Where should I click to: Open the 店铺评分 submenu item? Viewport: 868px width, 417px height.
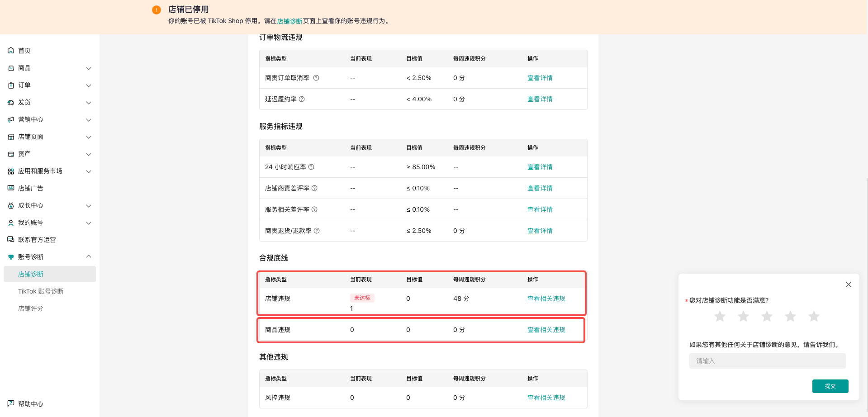[x=31, y=308]
